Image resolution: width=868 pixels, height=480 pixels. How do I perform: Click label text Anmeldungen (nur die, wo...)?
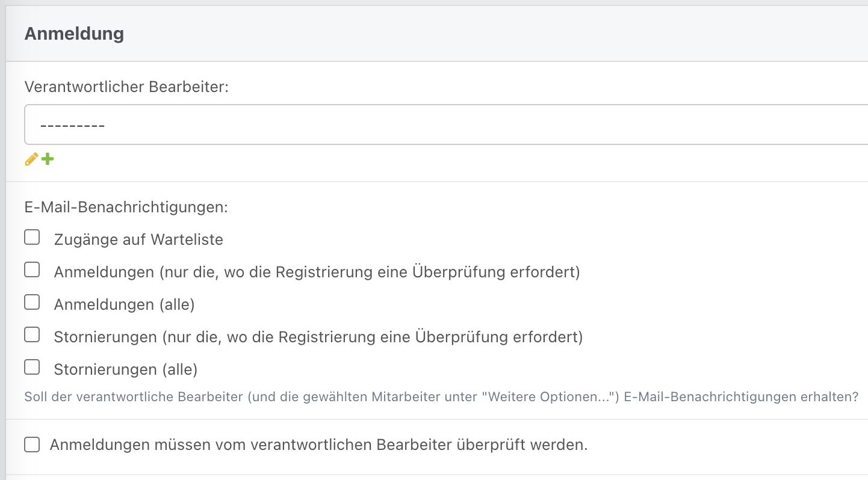[x=317, y=272]
